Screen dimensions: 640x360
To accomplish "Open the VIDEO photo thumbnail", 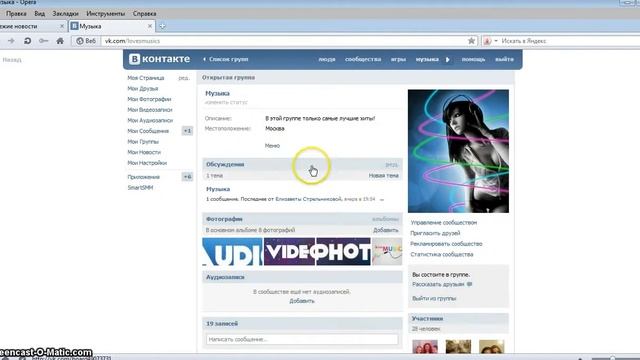I will (x=289, y=252).
